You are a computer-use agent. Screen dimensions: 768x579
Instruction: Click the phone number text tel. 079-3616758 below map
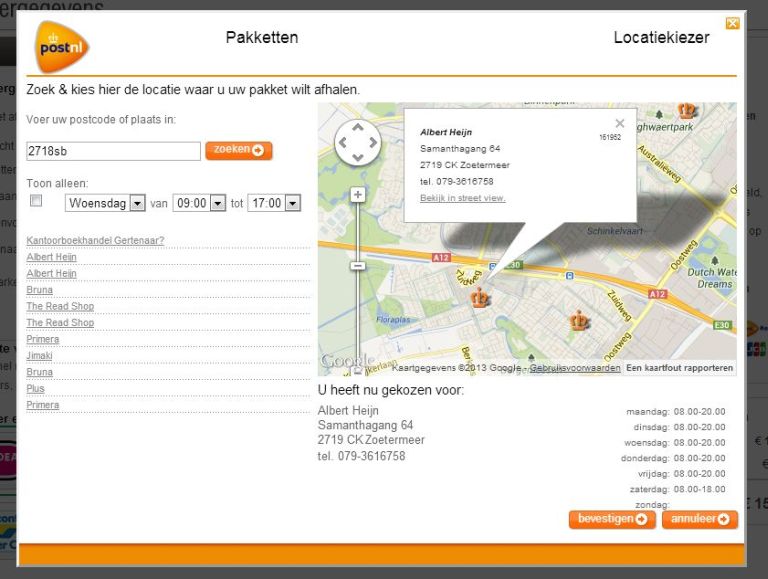(361, 456)
